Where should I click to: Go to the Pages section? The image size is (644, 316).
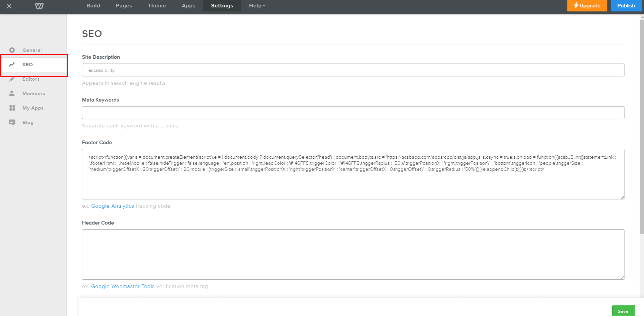[x=124, y=6]
